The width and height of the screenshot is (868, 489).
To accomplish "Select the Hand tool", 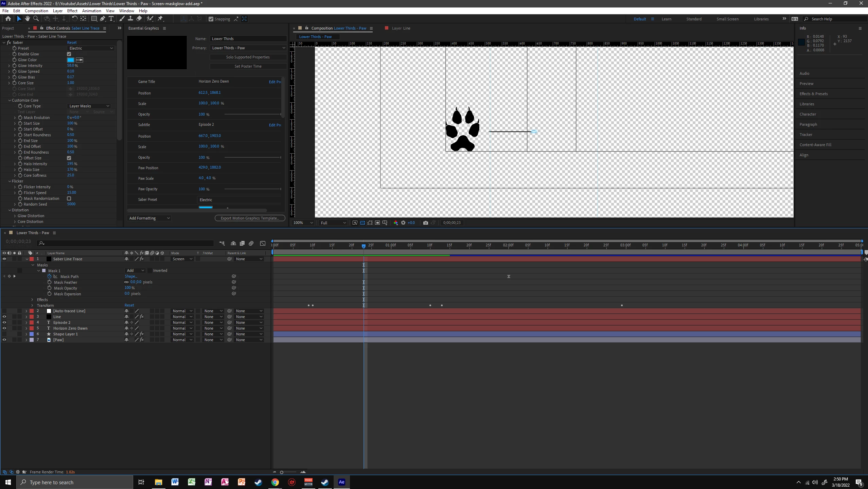I will [x=27, y=19].
